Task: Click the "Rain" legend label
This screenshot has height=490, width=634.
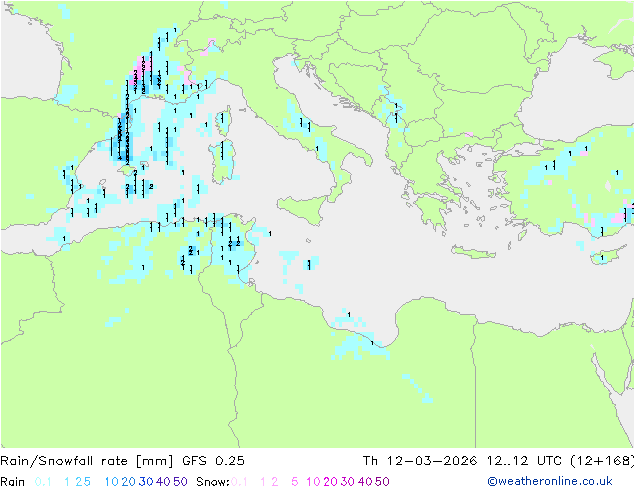Action: pyautogui.click(x=13, y=482)
